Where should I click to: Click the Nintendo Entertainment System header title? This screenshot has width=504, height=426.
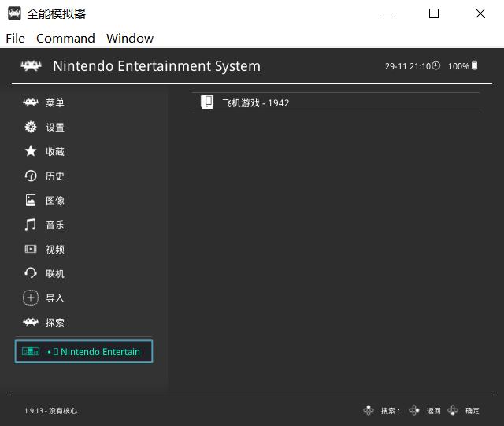pos(157,66)
